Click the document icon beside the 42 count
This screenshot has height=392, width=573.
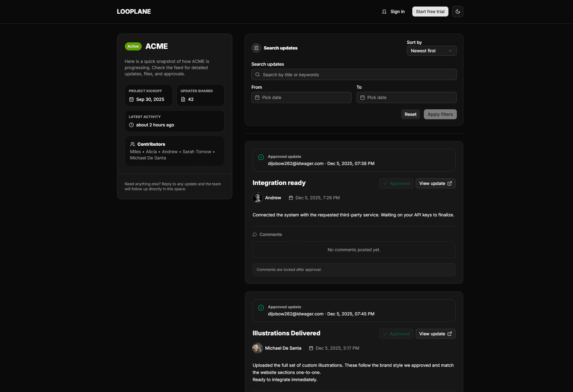(183, 99)
